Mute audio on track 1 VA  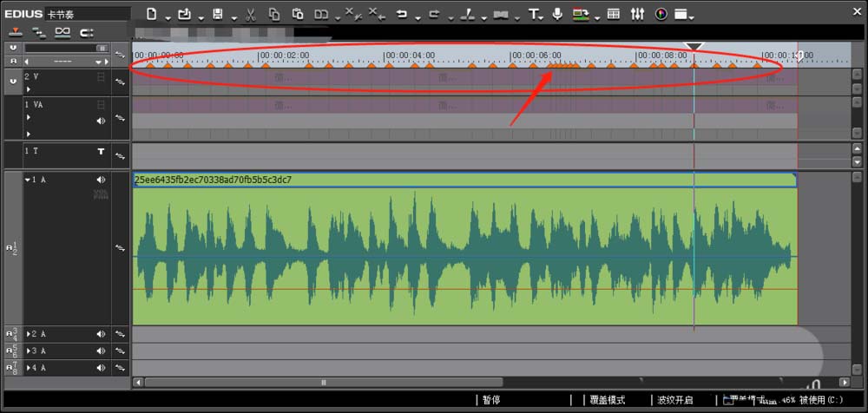pyautogui.click(x=101, y=121)
